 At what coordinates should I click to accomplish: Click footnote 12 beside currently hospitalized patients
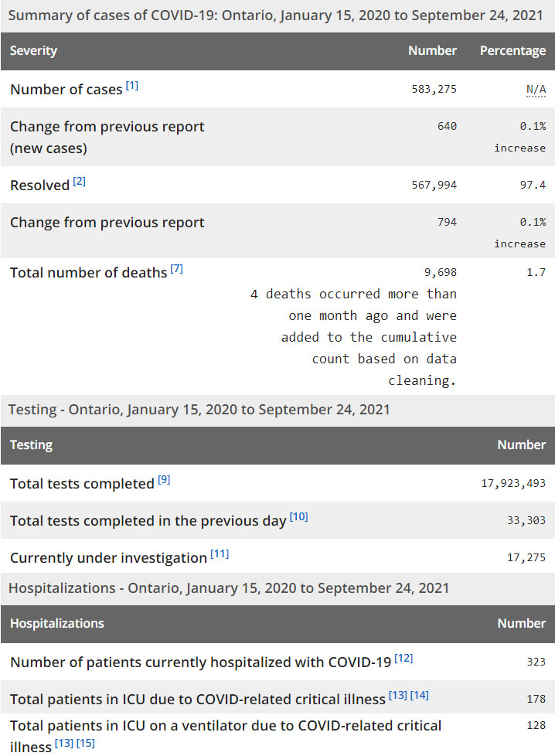tap(403, 659)
